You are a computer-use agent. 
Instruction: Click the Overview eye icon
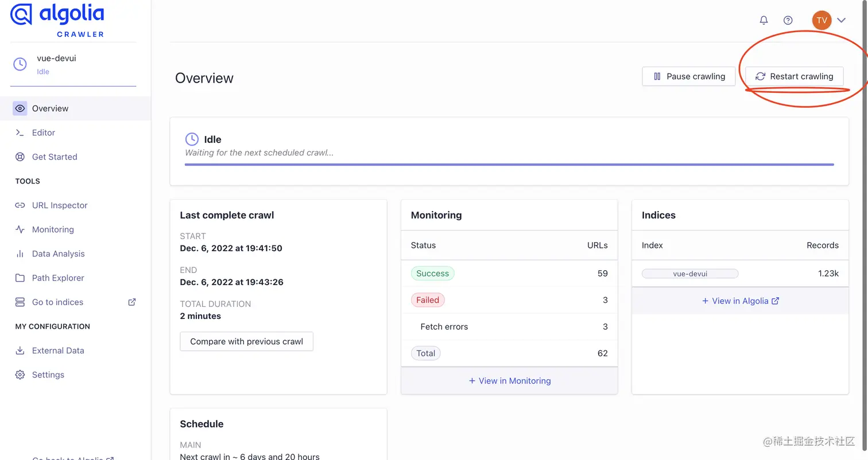[20, 108]
